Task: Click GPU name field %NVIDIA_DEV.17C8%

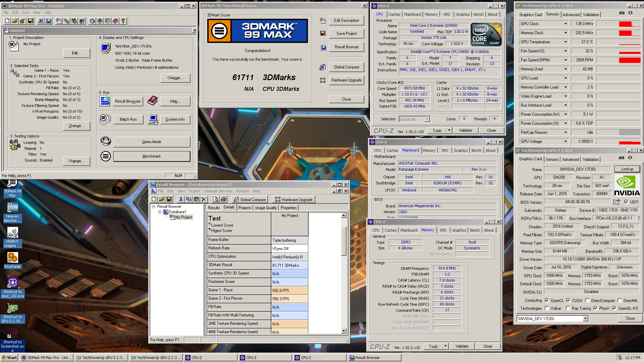Action: pyautogui.click(x=577, y=169)
